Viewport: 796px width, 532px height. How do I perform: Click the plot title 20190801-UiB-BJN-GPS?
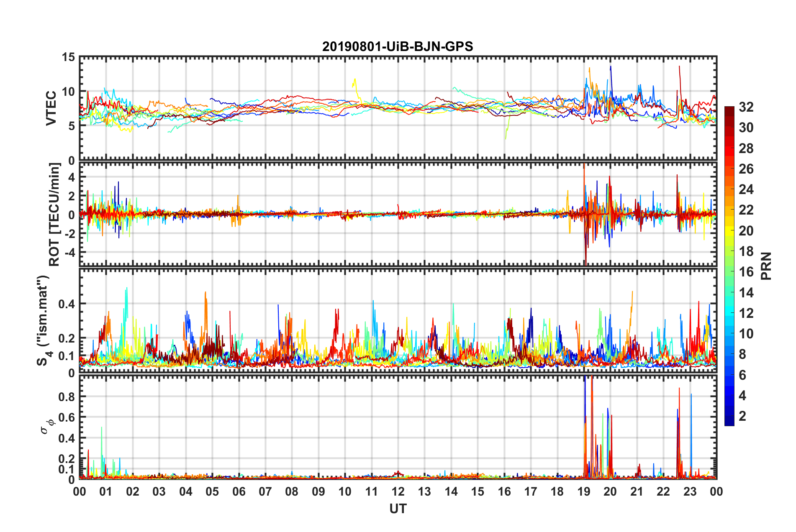click(x=398, y=46)
